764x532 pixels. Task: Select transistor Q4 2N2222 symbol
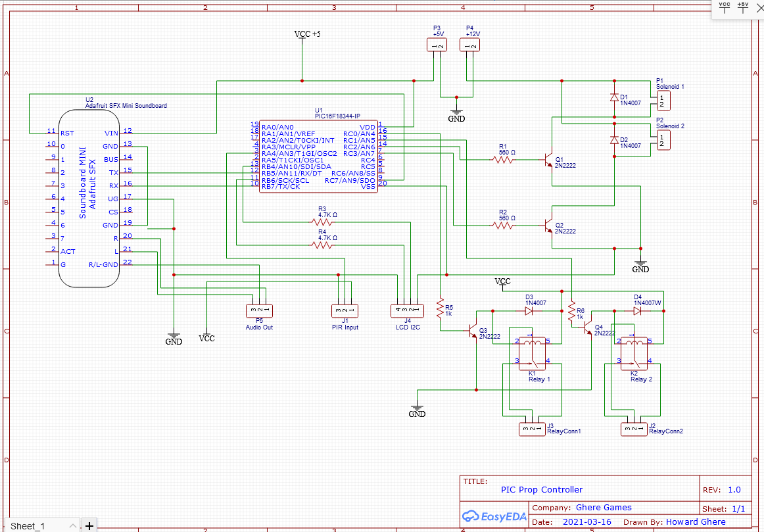[x=588, y=327]
